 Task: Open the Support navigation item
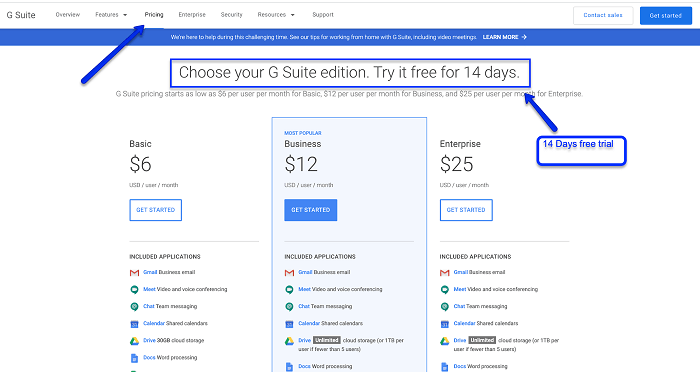pos(323,15)
